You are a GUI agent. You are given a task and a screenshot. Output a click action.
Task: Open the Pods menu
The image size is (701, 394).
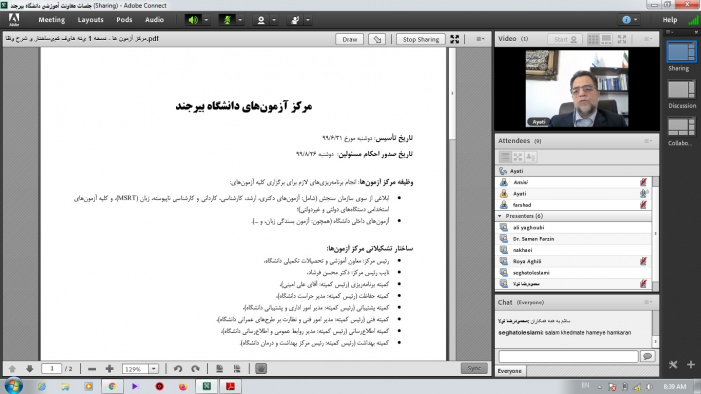[124, 20]
